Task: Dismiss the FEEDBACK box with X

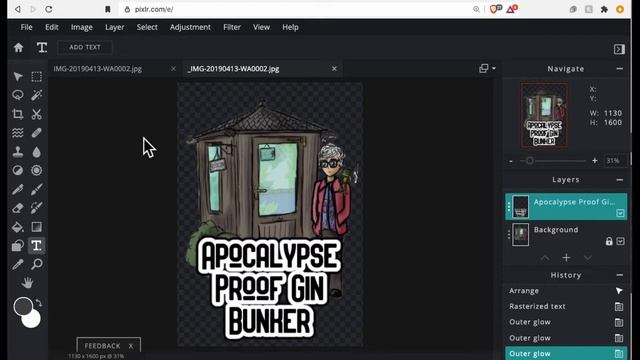Action: click(x=131, y=346)
